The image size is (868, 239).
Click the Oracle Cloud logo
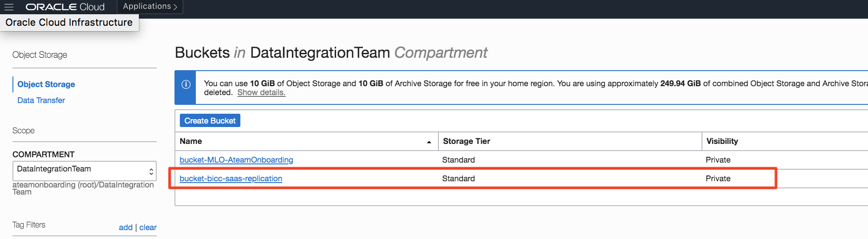click(x=65, y=7)
